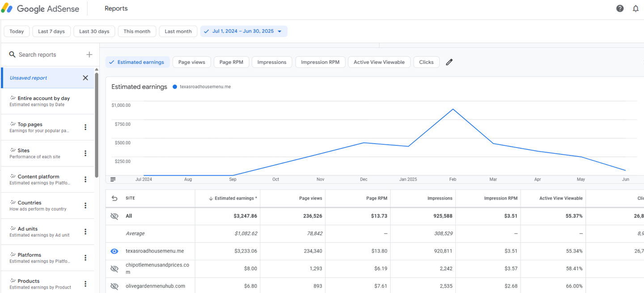644x293 pixels.
Task: Open the Unsaved report item
Action: 48,78
